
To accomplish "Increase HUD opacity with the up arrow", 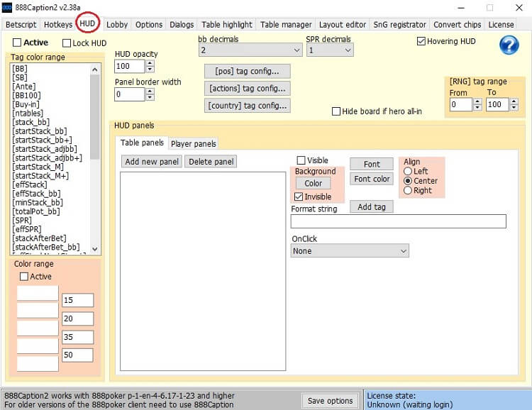I will point(150,63).
